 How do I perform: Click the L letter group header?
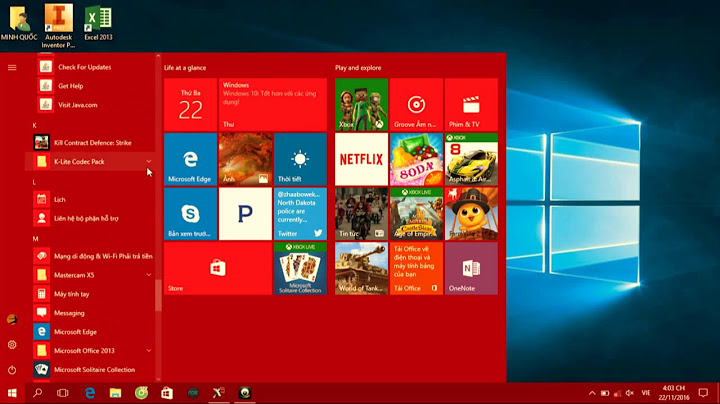point(34,182)
